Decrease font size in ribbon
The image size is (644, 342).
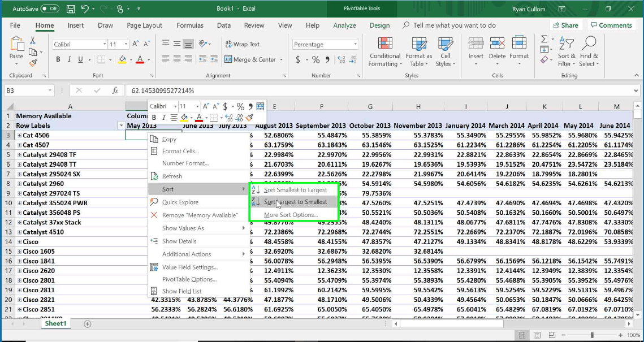(x=146, y=44)
